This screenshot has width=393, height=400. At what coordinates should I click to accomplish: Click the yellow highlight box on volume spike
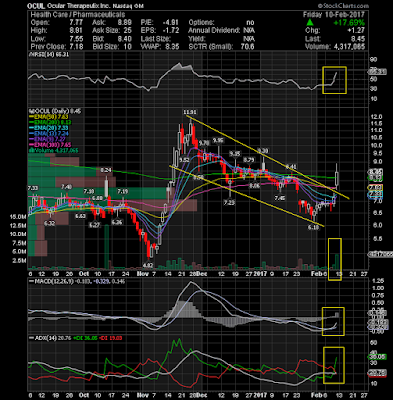tap(335, 259)
